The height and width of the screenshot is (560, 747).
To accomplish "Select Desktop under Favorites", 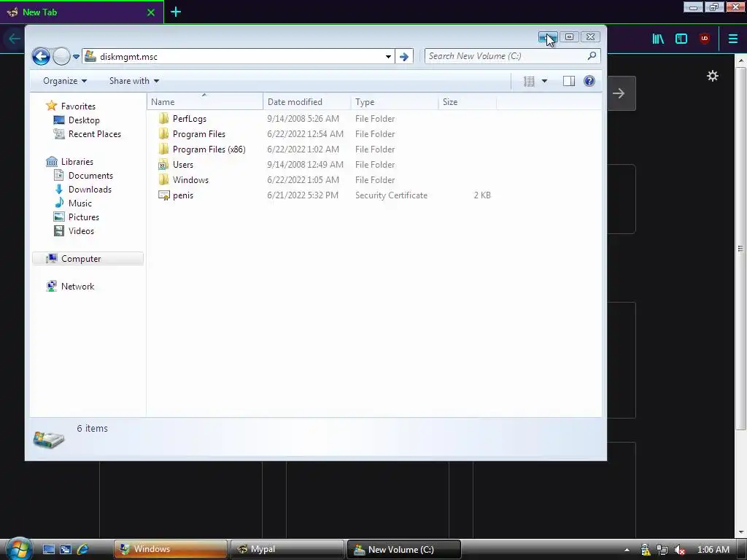I will [x=84, y=120].
